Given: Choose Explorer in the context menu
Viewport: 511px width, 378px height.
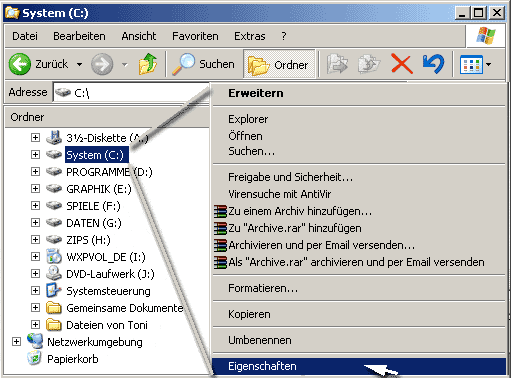Looking at the screenshot, I should [x=359, y=119].
